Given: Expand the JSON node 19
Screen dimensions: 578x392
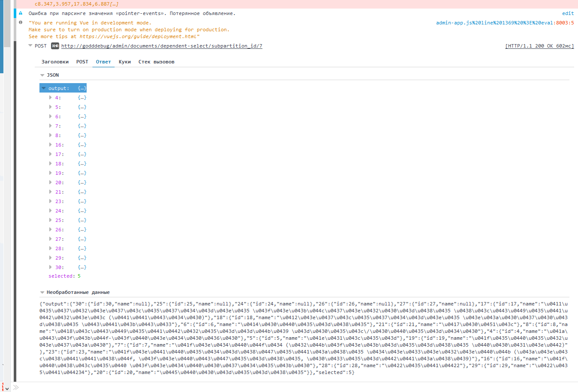Looking at the screenshot, I should point(51,173).
